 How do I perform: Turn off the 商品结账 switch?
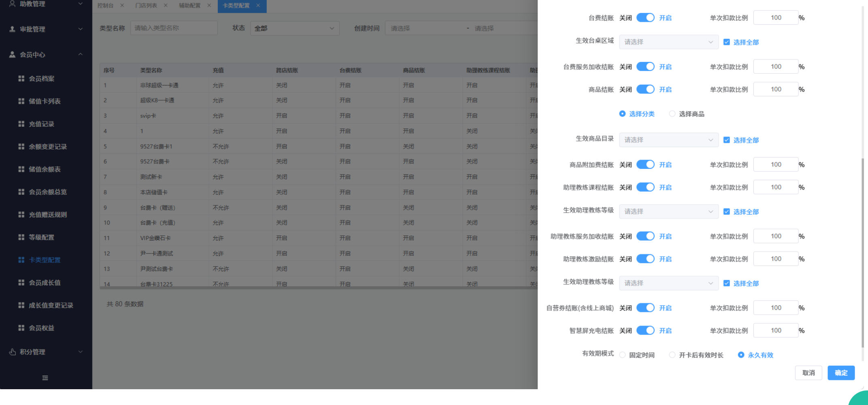[645, 90]
